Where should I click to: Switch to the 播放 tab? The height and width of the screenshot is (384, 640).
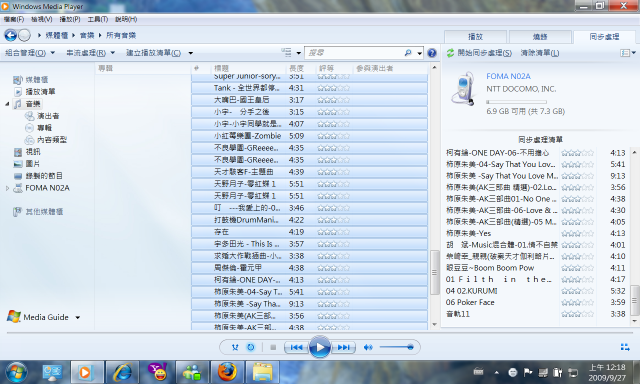pyautogui.click(x=475, y=37)
